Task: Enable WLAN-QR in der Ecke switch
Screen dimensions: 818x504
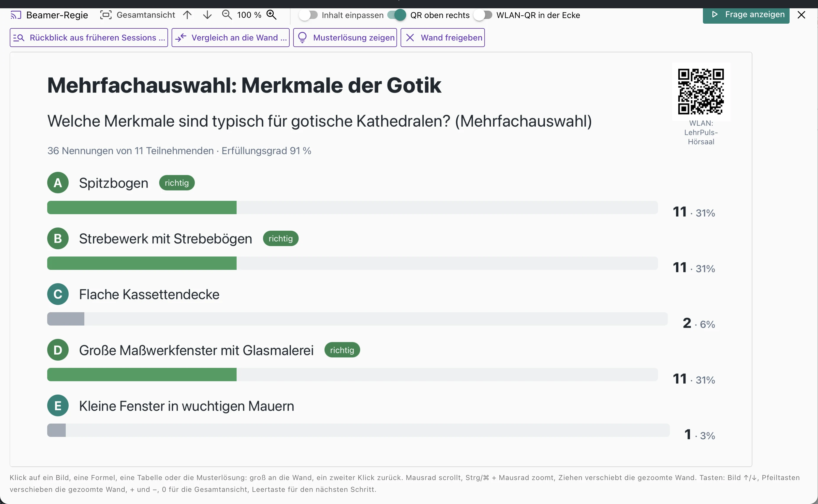Action: [483, 15]
